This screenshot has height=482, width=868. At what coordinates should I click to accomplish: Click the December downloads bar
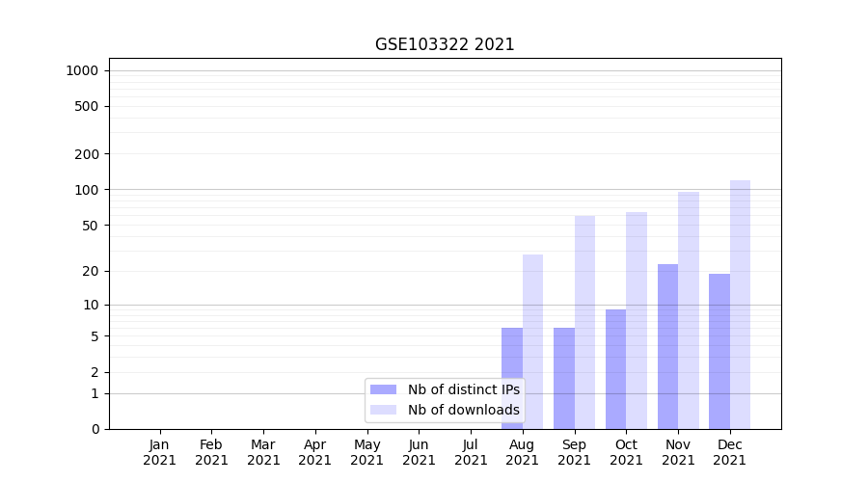[740, 305]
